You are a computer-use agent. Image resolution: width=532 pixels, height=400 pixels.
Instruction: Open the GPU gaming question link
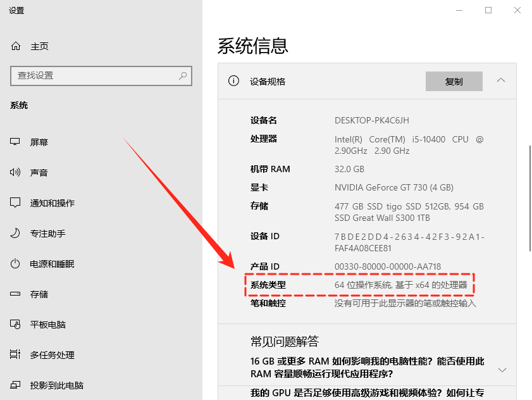point(367,394)
